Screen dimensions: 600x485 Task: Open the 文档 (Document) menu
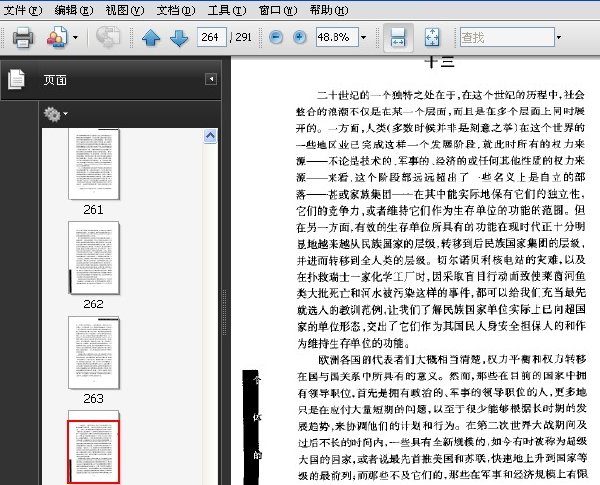point(176,10)
